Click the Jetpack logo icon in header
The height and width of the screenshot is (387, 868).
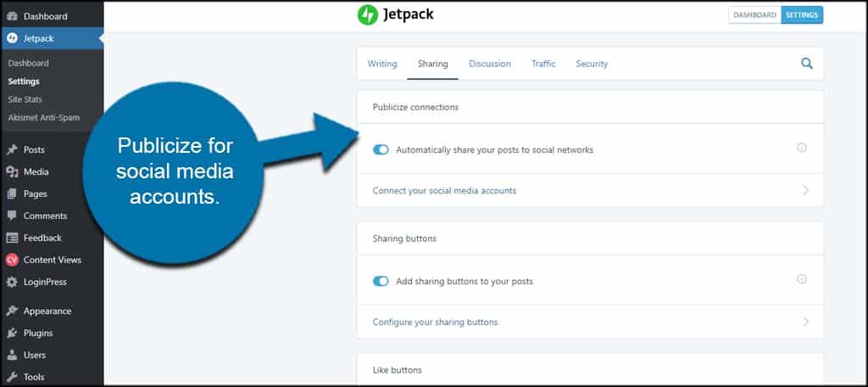pos(368,15)
